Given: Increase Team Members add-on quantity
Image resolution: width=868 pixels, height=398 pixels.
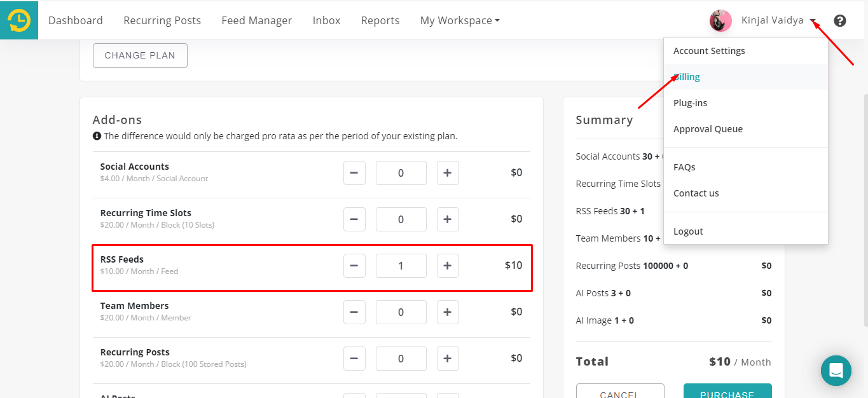Looking at the screenshot, I should 448,312.
